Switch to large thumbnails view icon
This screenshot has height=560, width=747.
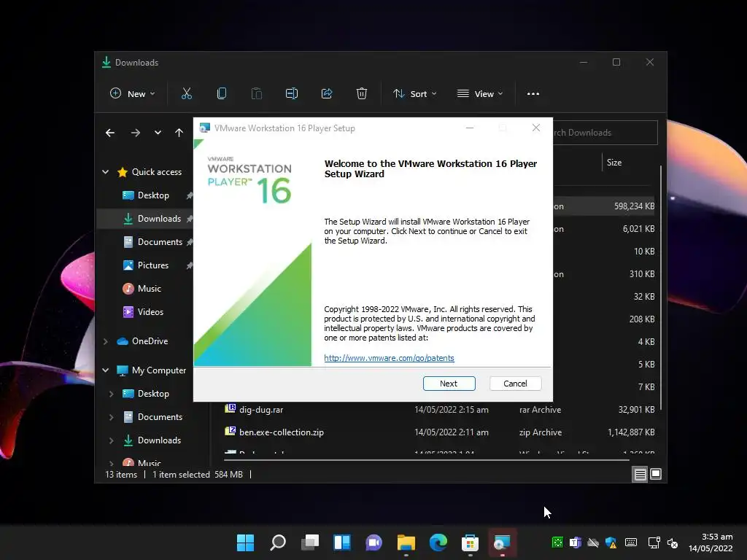click(x=656, y=474)
